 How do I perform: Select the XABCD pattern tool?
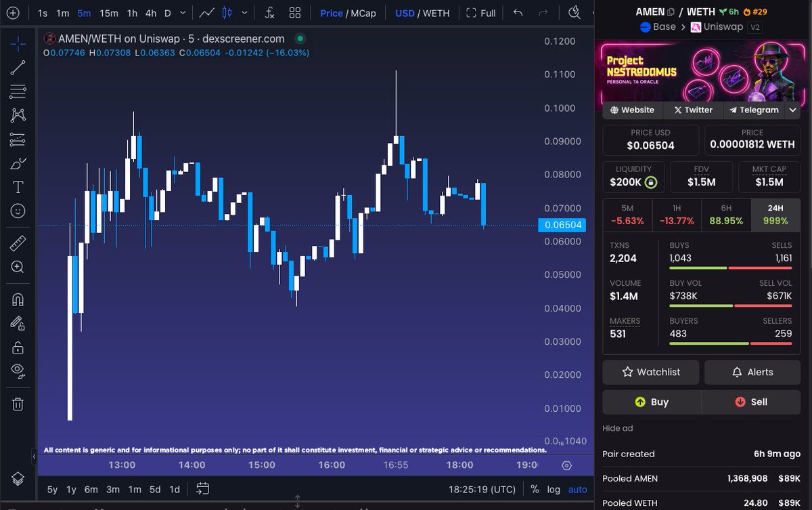18,115
